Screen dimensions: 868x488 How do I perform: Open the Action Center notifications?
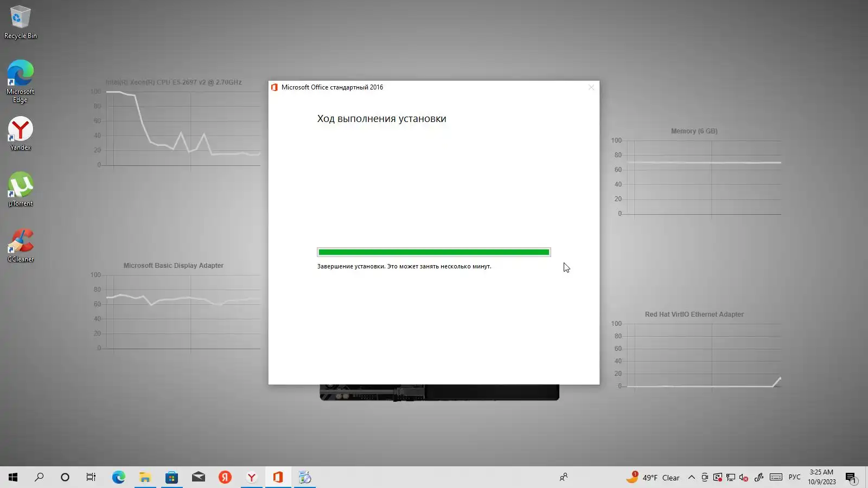pos(851,477)
